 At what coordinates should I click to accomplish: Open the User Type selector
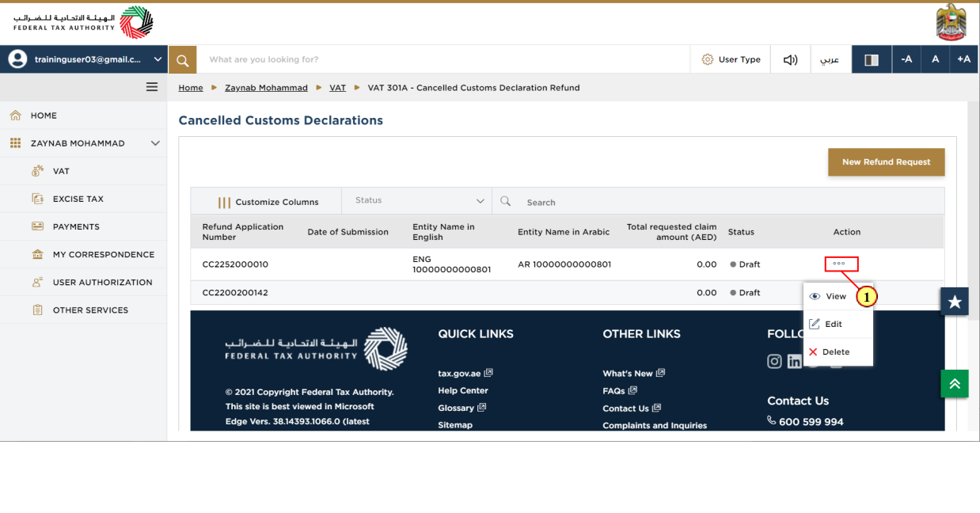[731, 59]
